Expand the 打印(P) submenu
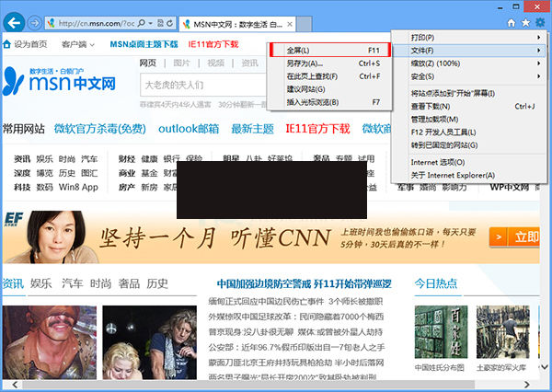Viewport: 552px width, 392px height. pos(466,37)
